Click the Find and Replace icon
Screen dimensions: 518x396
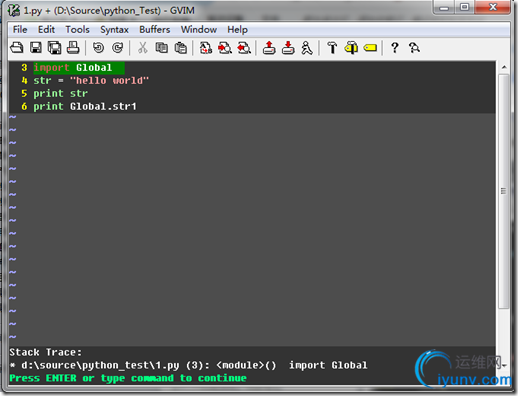[206, 48]
